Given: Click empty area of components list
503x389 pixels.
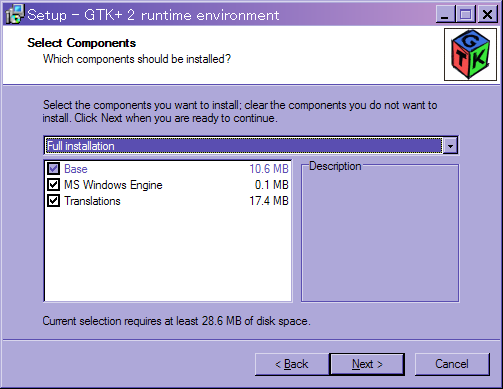Looking at the screenshot, I should [168, 255].
